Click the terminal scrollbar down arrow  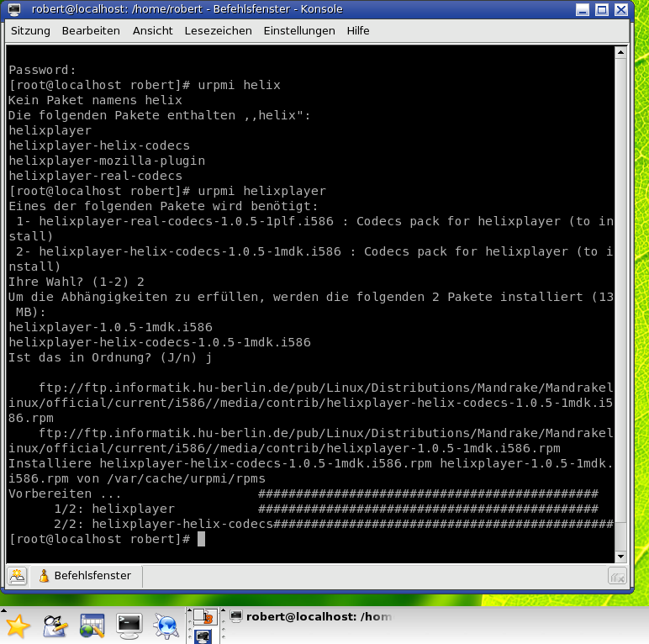tap(620, 557)
